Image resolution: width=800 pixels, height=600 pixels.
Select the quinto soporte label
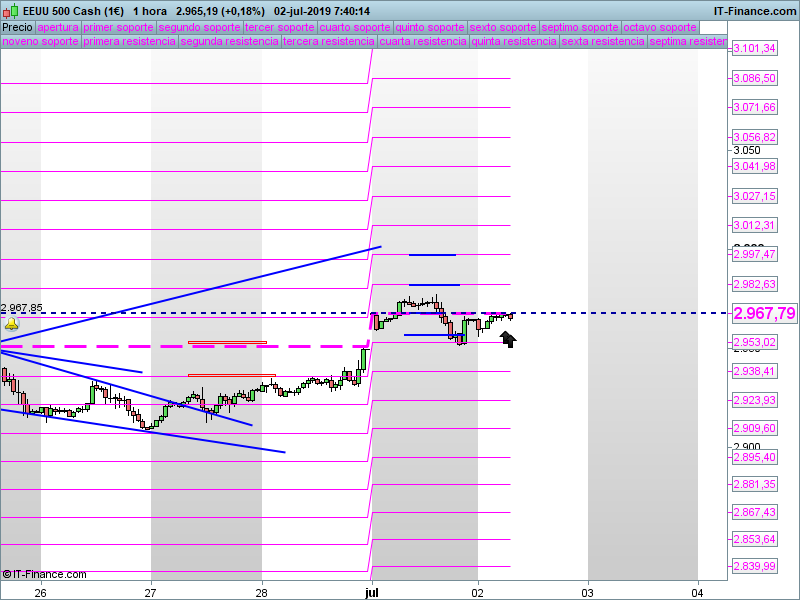click(430, 27)
